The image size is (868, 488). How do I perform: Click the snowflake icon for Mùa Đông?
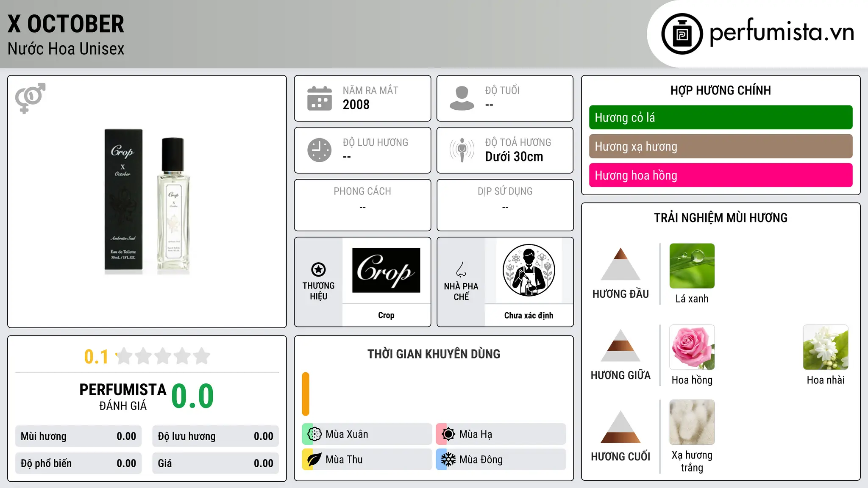448,460
